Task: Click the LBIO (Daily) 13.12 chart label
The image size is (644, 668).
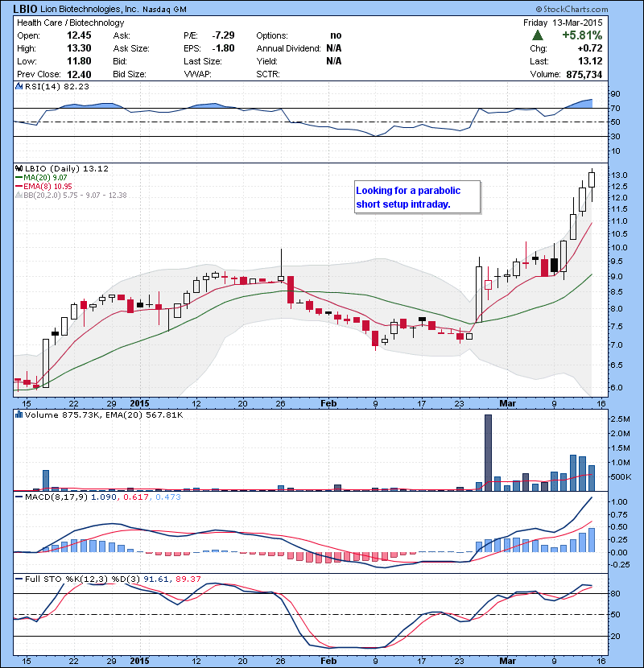Action: pos(67,169)
